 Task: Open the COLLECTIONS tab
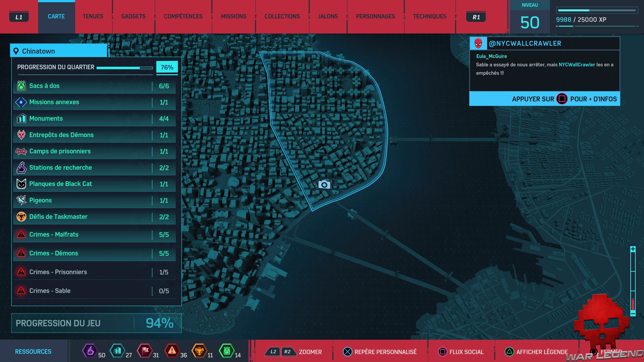click(282, 16)
